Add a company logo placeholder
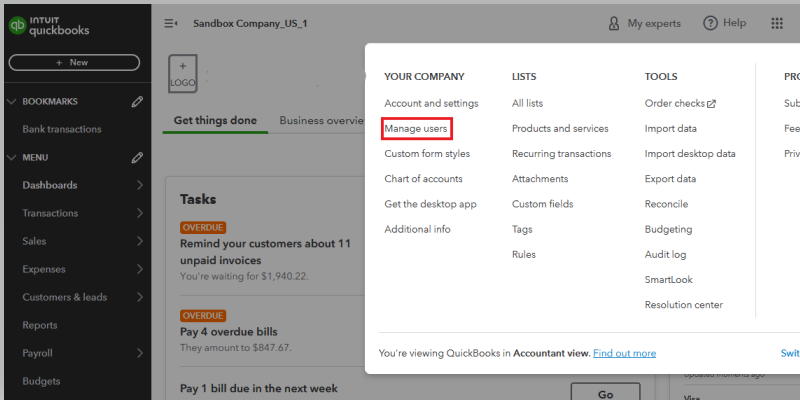Image resolution: width=800 pixels, height=400 pixels. [x=183, y=73]
